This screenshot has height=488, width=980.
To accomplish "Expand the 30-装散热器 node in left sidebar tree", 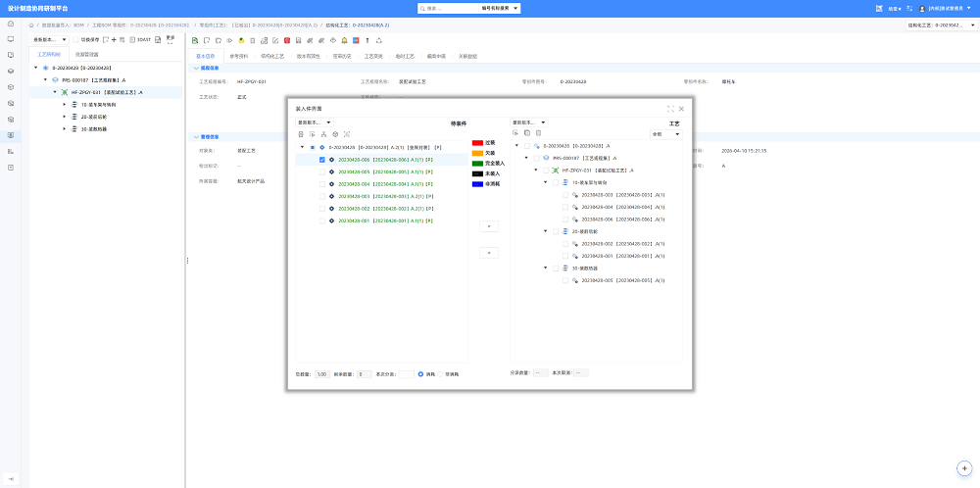I will click(64, 128).
